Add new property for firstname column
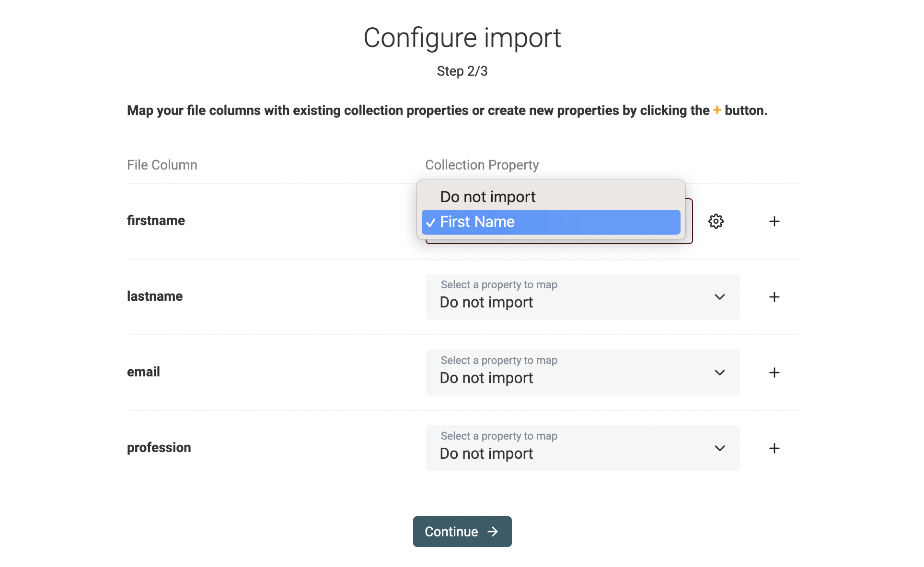 774,221
